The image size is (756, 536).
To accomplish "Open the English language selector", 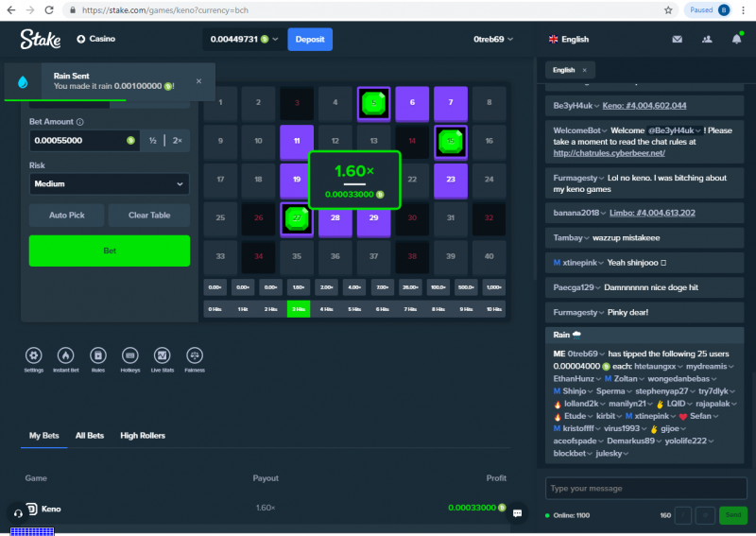I will (x=569, y=39).
